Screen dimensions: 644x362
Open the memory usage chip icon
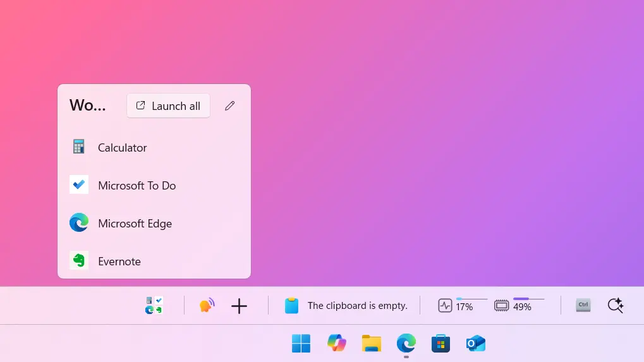[501, 306]
